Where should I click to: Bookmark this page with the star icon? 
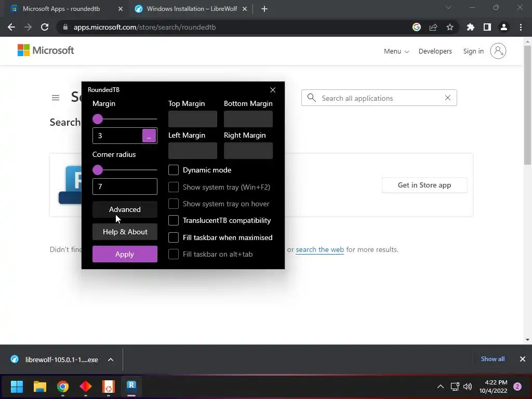click(x=450, y=27)
